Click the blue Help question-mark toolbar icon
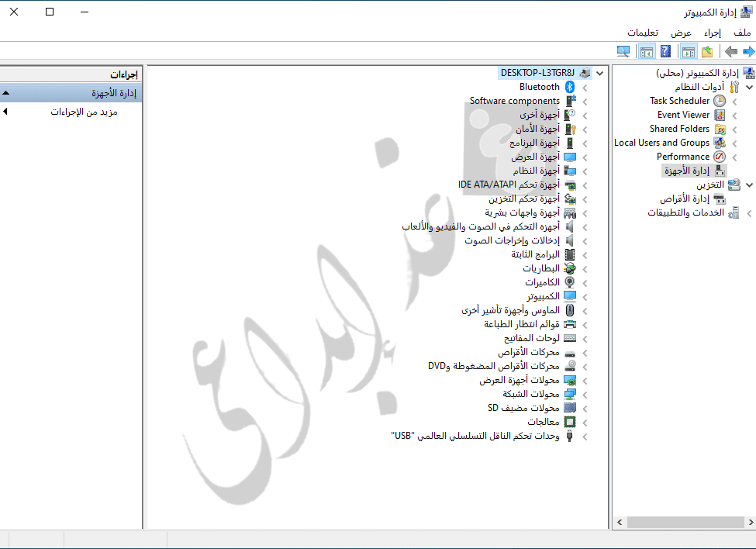This screenshot has width=756, height=549. click(x=665, y=52)
